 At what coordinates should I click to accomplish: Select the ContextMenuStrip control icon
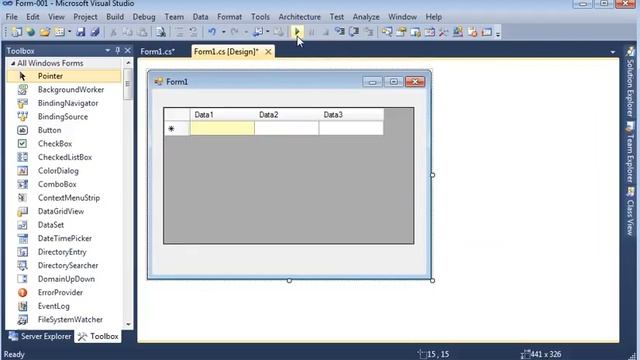22,198
